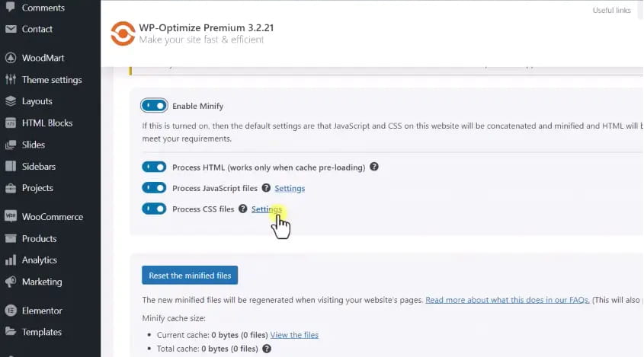The image size is (644, 357).
Task: Click the help icon beside Process CSS files
Action: pyautogui.click(x=242, y=209)
